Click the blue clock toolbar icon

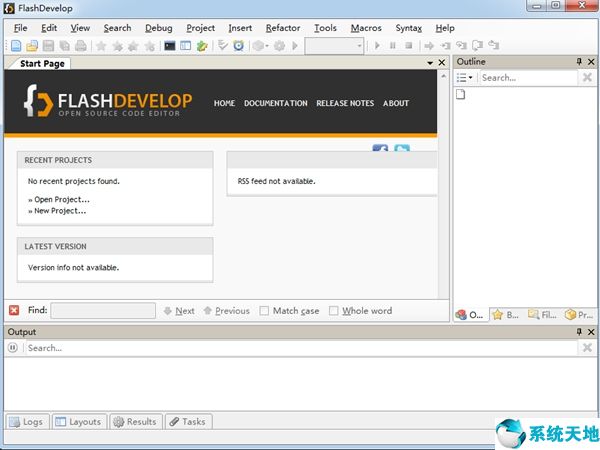239,46
